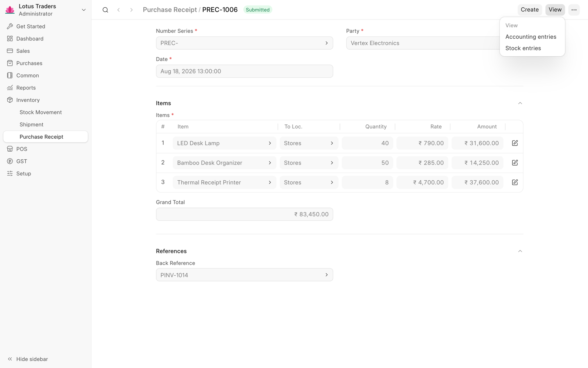Edit row 1 LED Desk Lamp icon
Viewport: 588px width, 368px height.
coord(515,143)
